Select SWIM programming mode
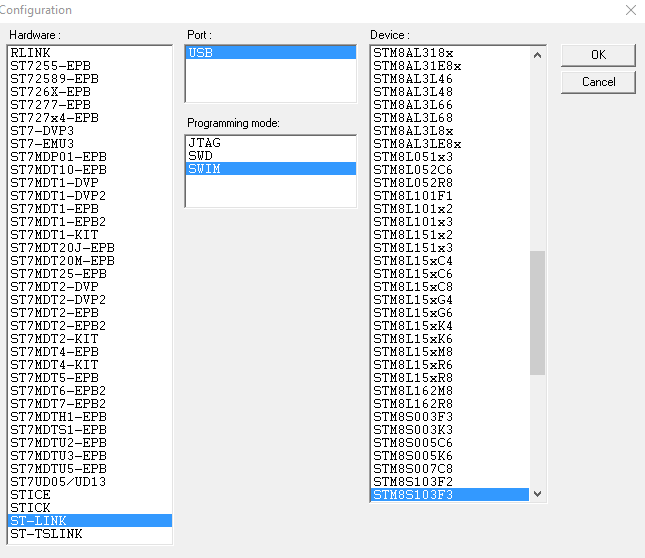Image resolution: width=645 pixels, height=558 pixels. coord(271,169)
